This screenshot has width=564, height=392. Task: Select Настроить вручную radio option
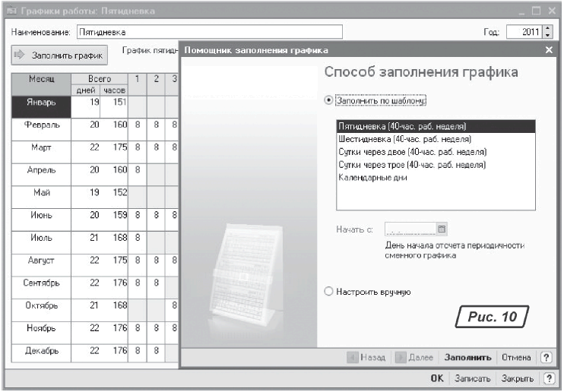[328, 291]
